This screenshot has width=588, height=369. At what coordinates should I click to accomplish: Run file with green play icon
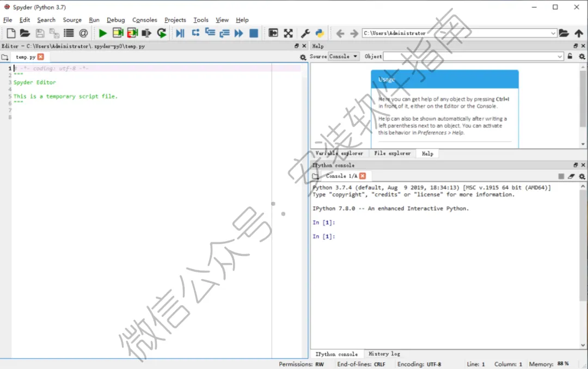coord(102,33)
